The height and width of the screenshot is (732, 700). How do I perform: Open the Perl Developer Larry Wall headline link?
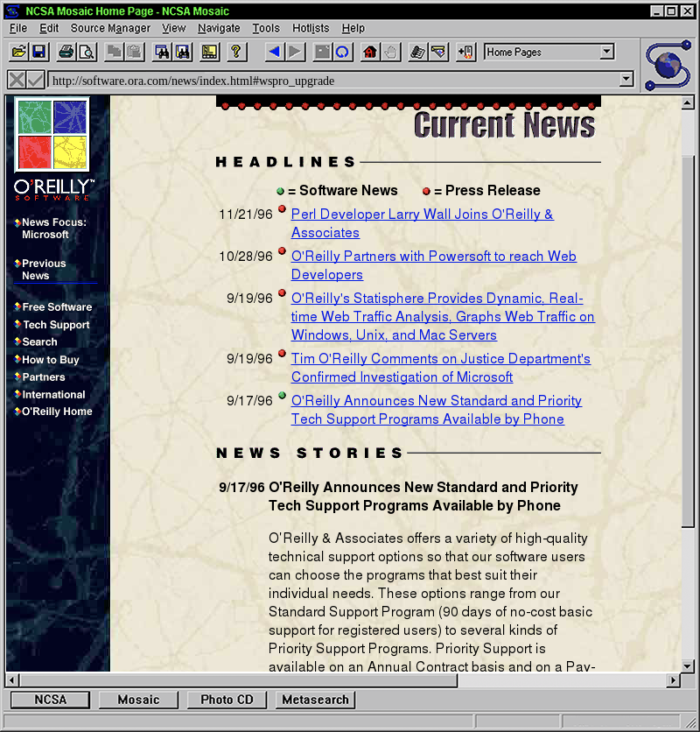(422, 215)
